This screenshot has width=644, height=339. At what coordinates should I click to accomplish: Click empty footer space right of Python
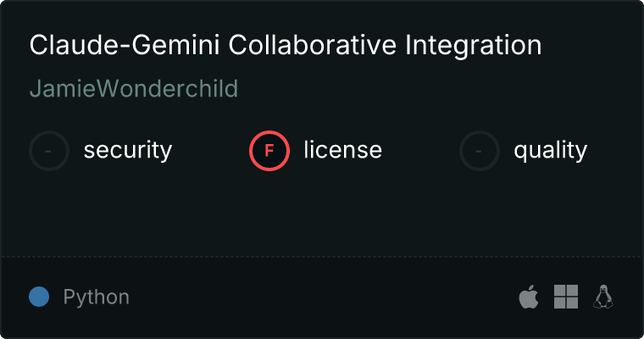322,297
